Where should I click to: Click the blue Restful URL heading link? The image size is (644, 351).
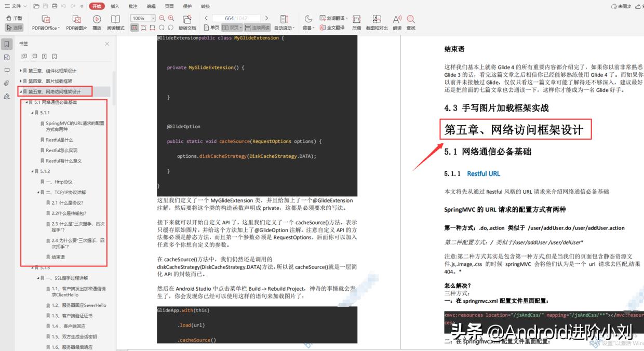pyautogui.click(x=483, y=173)
